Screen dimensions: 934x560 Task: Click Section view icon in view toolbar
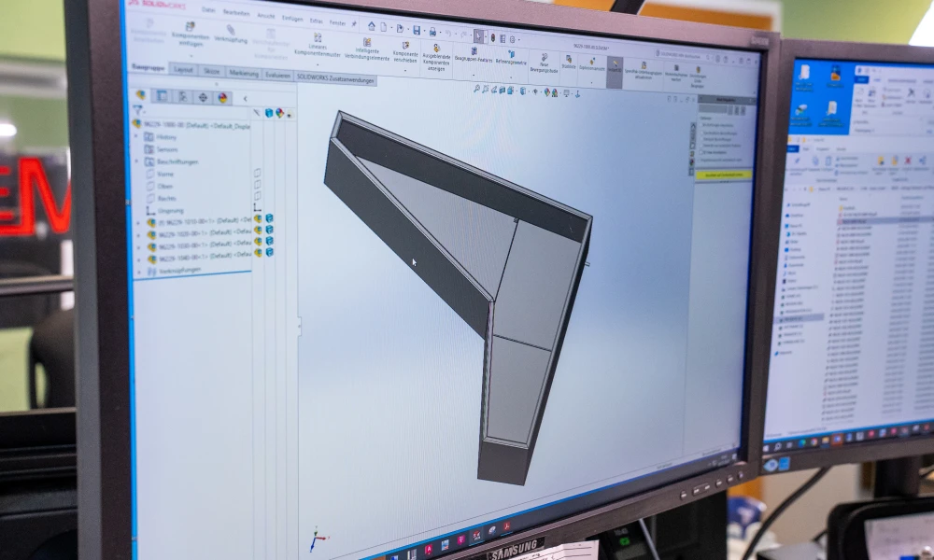[502, 91]
